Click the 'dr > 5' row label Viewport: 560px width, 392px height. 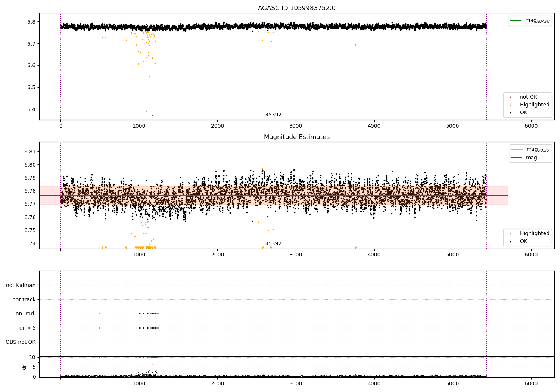[28, 328]
